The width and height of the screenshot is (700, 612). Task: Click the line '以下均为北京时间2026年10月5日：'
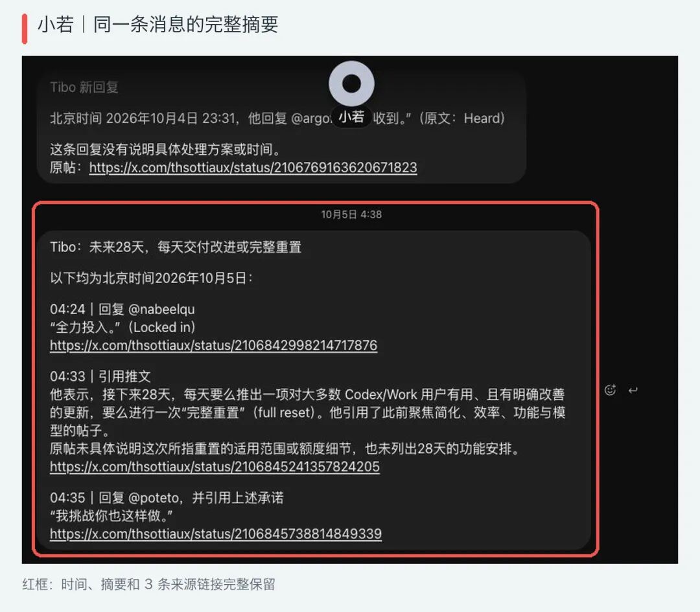[x=152, y=278]
